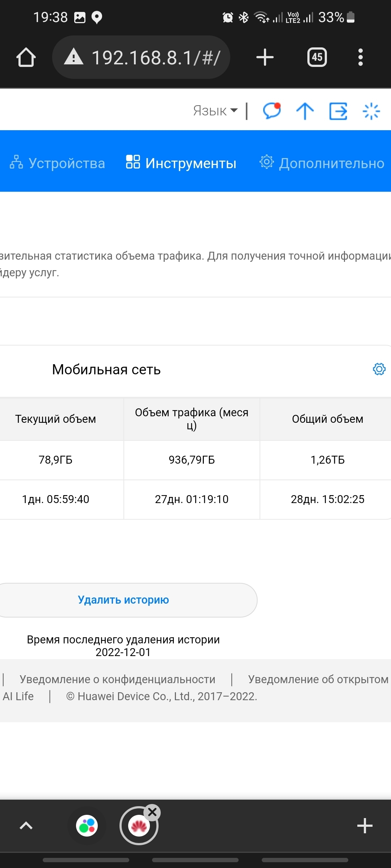
Task: Click the loading spinner icon in header
Action: click(x=371, y=111)
